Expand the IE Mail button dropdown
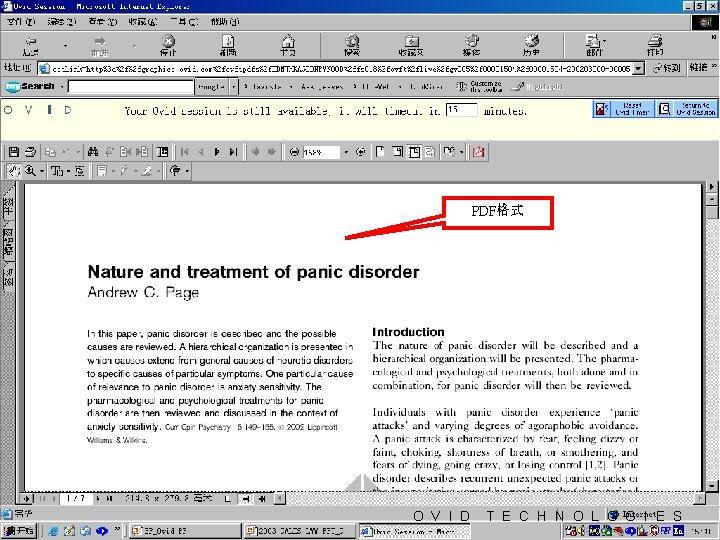This screenshot has width=720, height=540. tap(604, 41)
